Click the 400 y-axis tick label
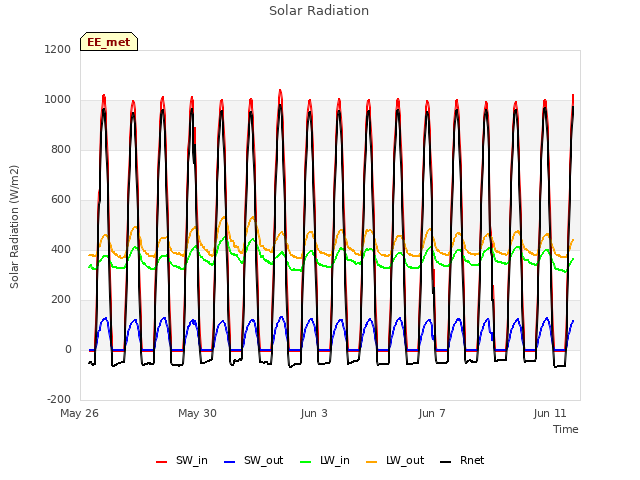Image resolution: width=640 pixels, height=480 pixels. [61, 249]
